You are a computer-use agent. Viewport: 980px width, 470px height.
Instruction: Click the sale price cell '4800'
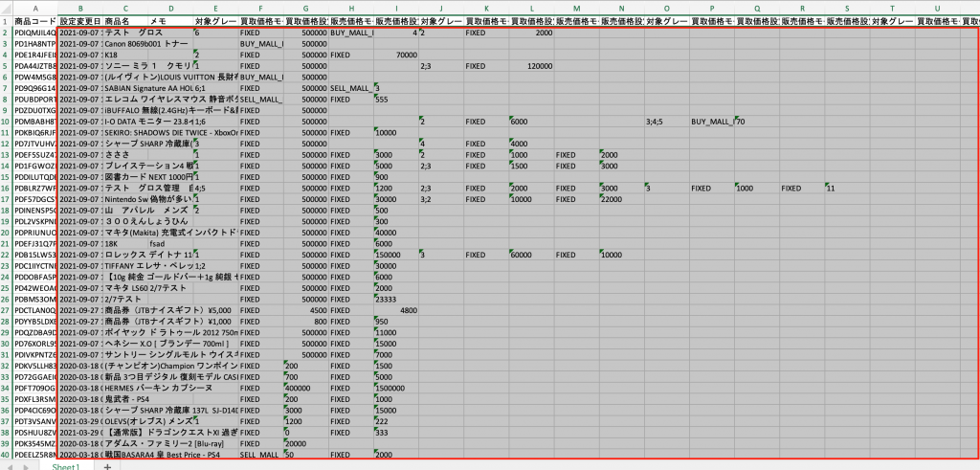pyautogui.click(x=396, y=311)
